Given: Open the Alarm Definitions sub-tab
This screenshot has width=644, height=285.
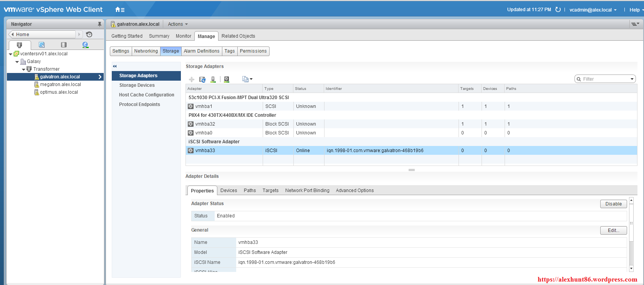Looking at the screenshot, I should coord(202,51).
